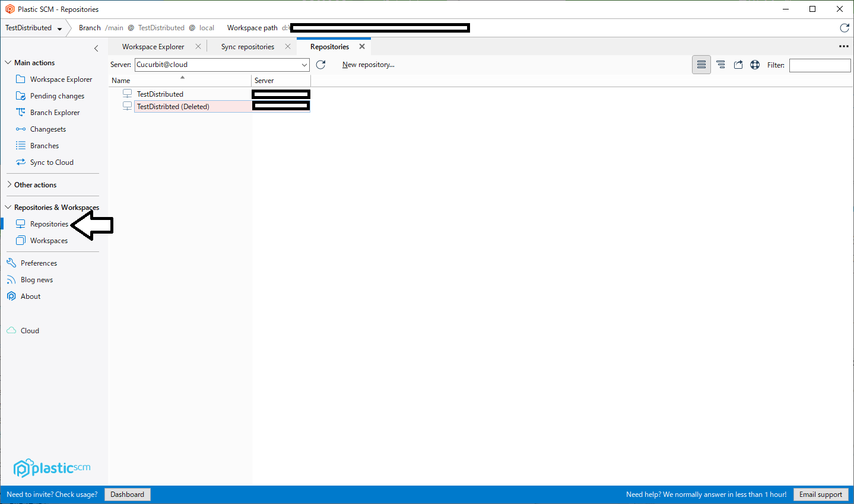This screenshot has height=504, width=854.
Task: Click Branch /main in workspace bar
Action: [x=101, y=28]
